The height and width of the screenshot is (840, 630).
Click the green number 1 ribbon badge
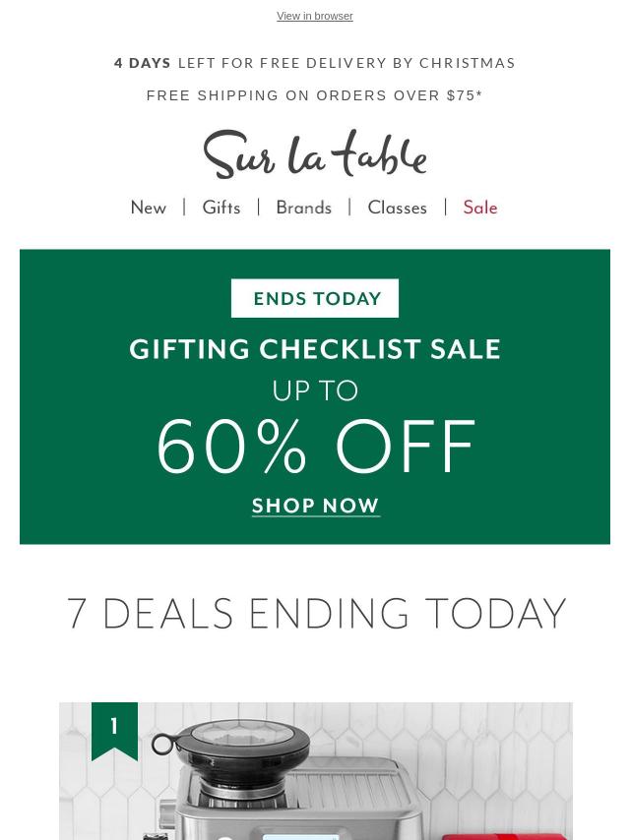[x=114, y=729]
